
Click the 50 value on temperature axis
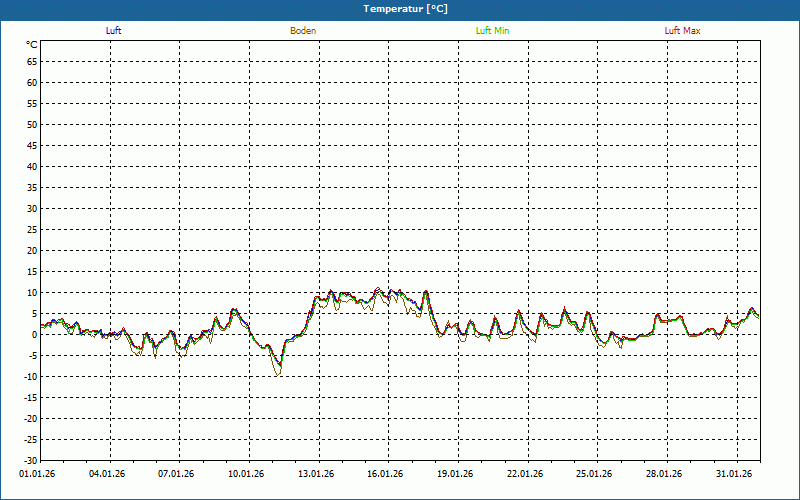(x=32, y=124)
